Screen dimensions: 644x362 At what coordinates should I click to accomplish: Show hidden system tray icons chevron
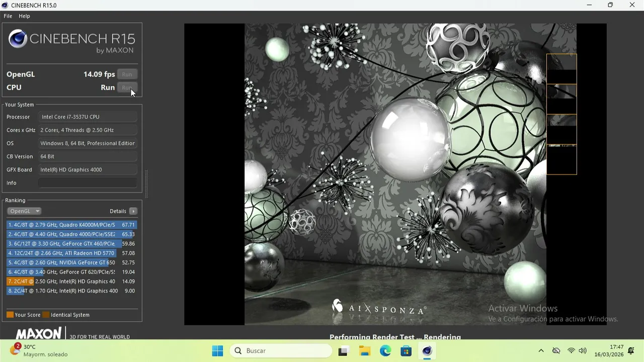tap(541, 351)
